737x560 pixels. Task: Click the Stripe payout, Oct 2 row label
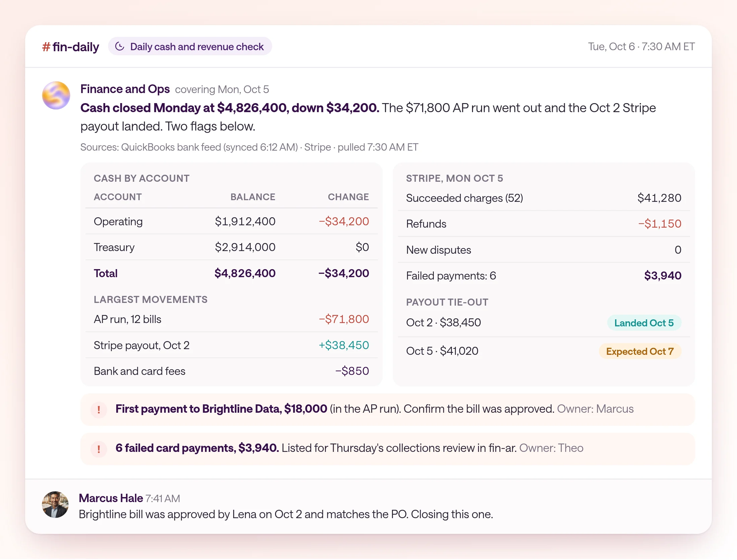(x=142, y=345)
